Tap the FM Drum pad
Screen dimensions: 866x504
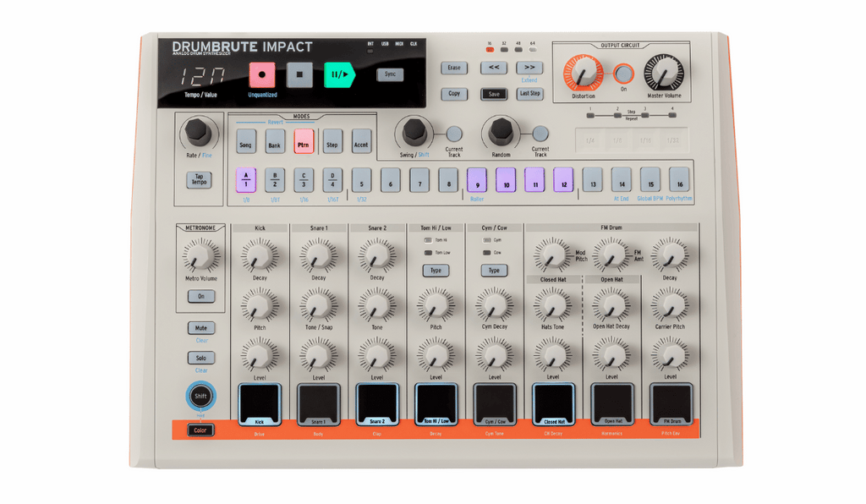[x=671, y=404]
